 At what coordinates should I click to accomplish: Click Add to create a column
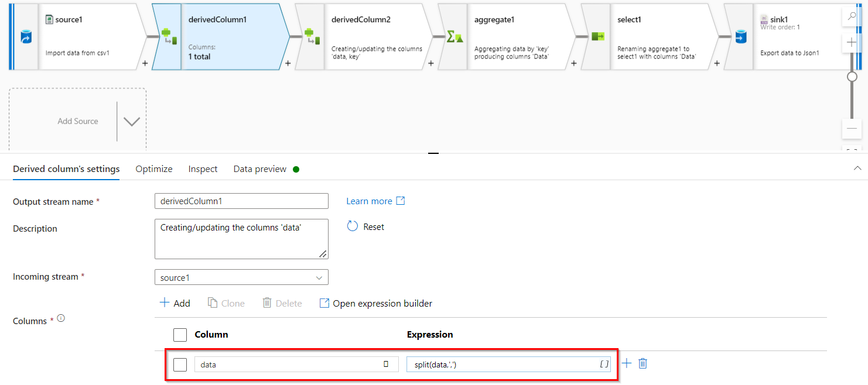(175, 303)
